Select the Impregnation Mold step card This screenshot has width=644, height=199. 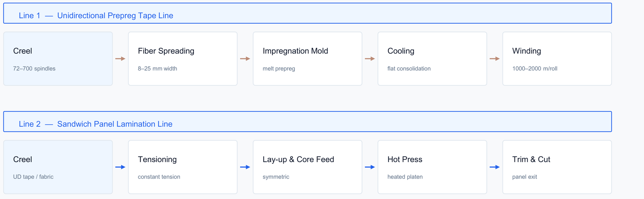308,59
